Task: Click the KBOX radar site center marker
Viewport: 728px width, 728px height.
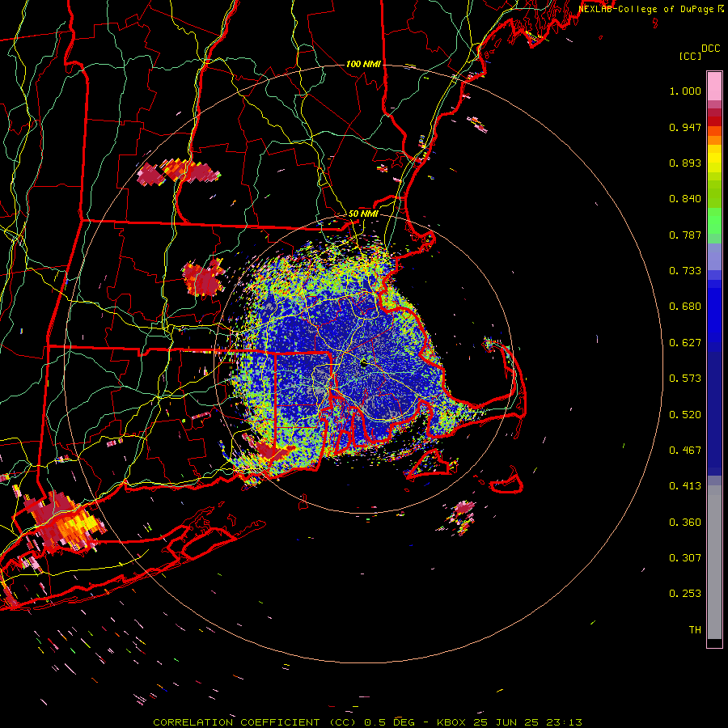Action: tap(364, 363)
